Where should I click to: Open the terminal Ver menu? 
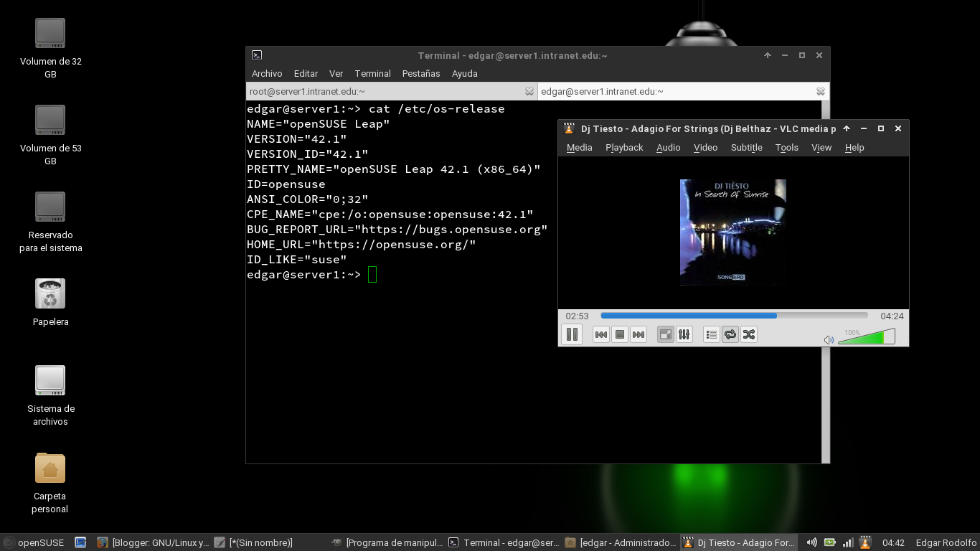[x=336, y=74]
